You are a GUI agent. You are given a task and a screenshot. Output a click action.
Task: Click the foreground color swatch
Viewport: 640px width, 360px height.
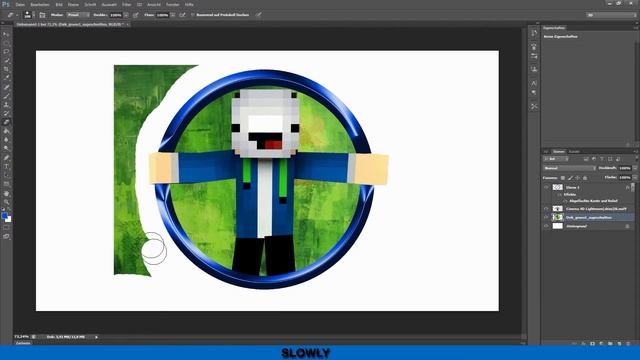tap(4, 216)
